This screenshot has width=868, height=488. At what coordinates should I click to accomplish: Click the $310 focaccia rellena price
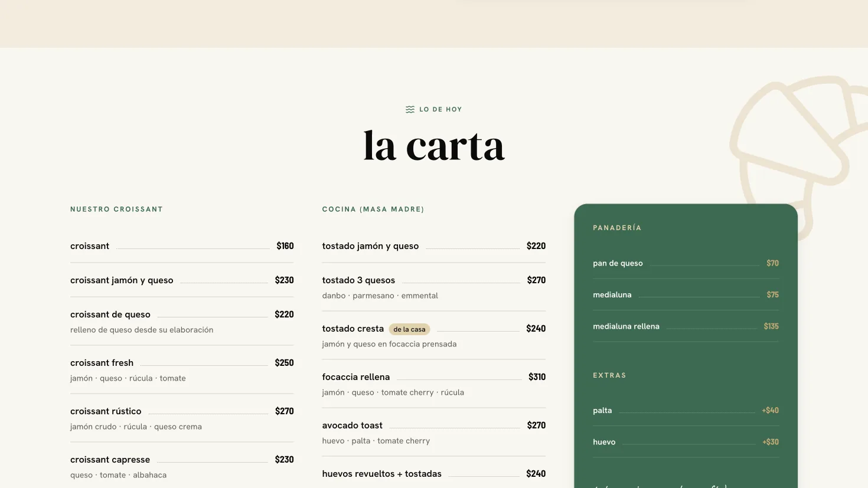click(537, 377)
